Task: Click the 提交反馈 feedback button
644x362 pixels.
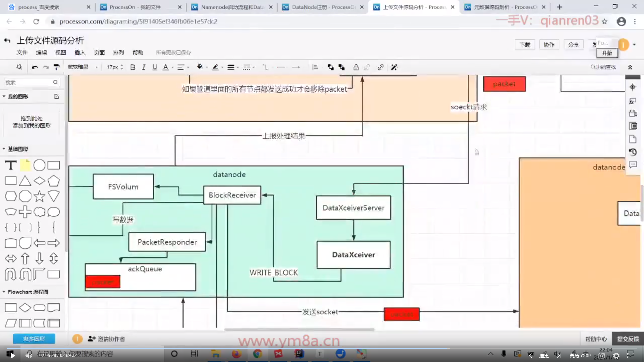Action: point(628,339)
